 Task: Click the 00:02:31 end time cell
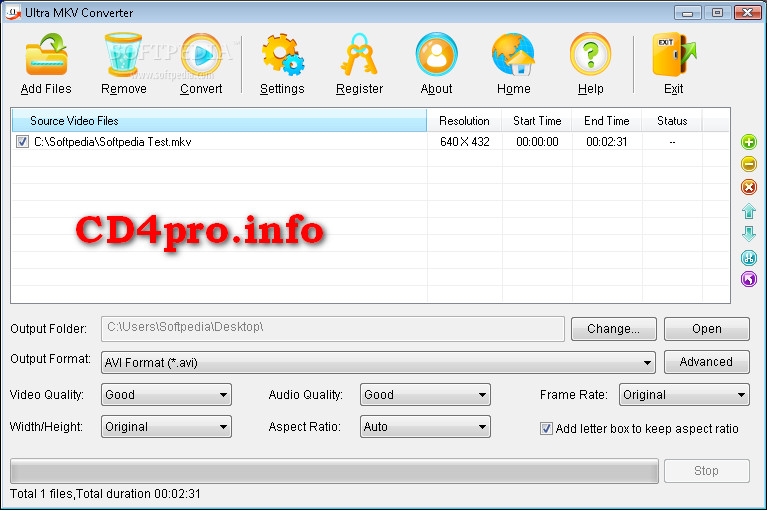pos(607,142)
